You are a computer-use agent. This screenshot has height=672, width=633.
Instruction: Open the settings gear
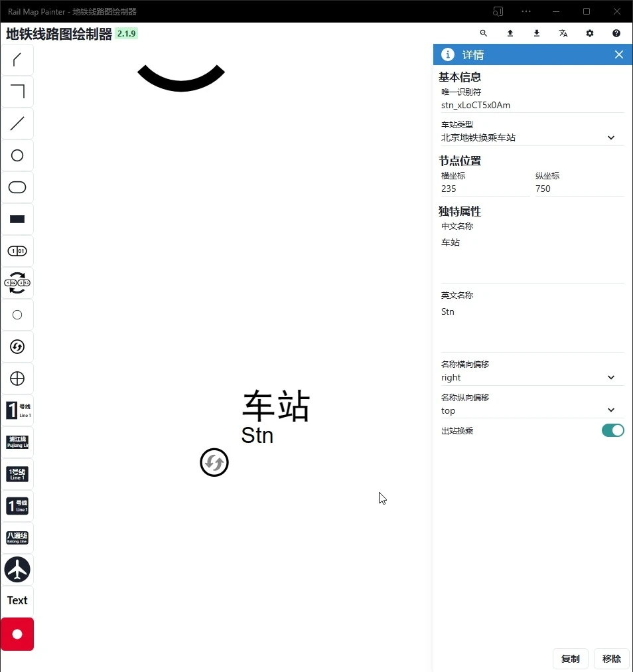[x=590, y=33]
